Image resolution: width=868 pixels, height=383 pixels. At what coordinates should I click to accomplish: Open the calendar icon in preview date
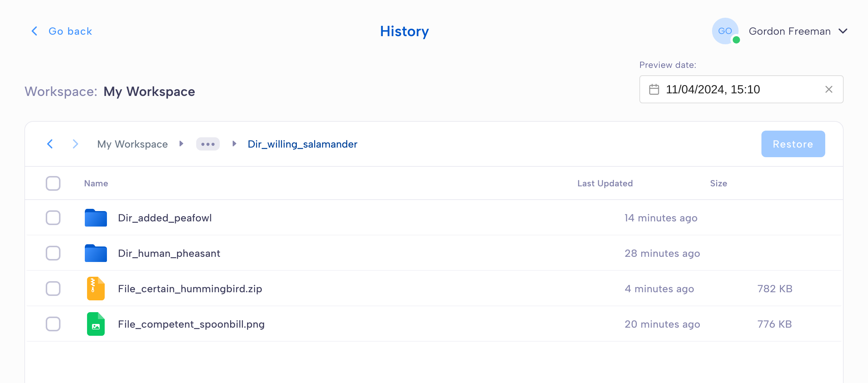[654, 89]
